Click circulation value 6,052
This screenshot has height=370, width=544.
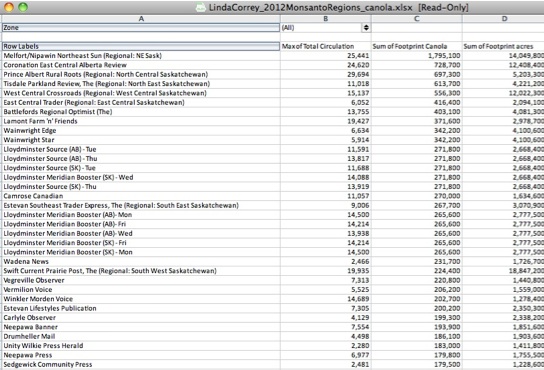360,102
